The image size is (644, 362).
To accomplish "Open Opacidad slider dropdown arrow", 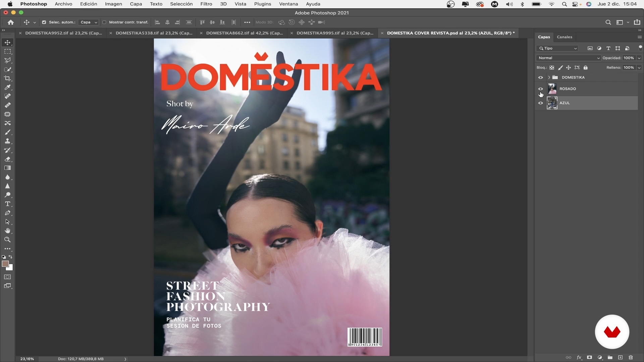I will (x=639, y=58).
